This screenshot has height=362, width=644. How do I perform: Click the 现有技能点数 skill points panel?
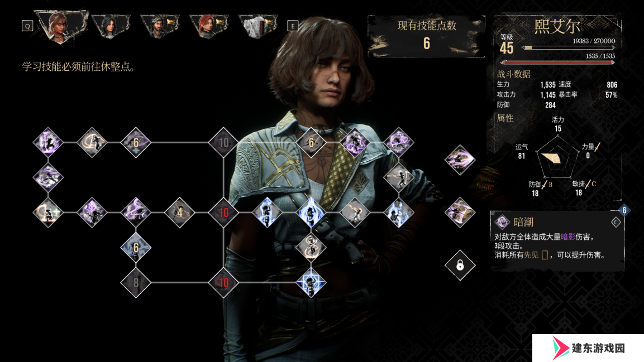coord(426,36)
